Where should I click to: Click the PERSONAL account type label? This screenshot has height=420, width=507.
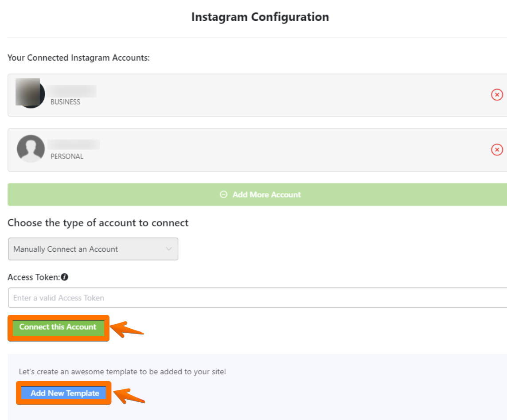click(x=67, y=156)
